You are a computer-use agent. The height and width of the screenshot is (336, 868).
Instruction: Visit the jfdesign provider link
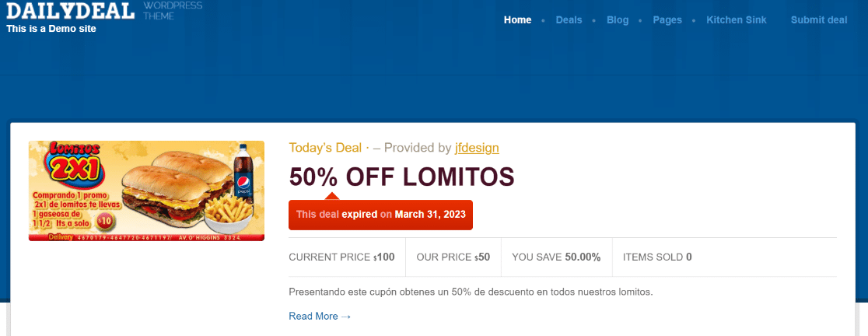click(x=477, y=148)
